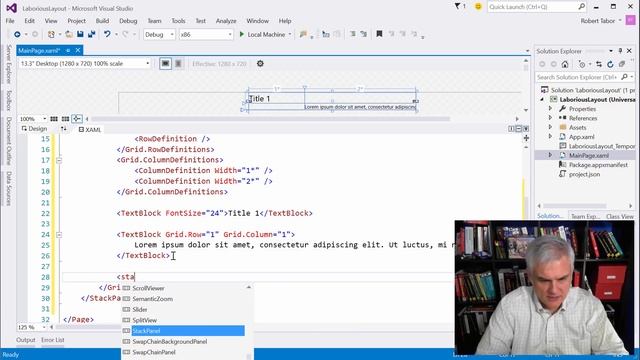Toggle the designer show snap grid button
The width and height of the screenshot is (640, 360).
pyautogui.click(x=54, y=119)
